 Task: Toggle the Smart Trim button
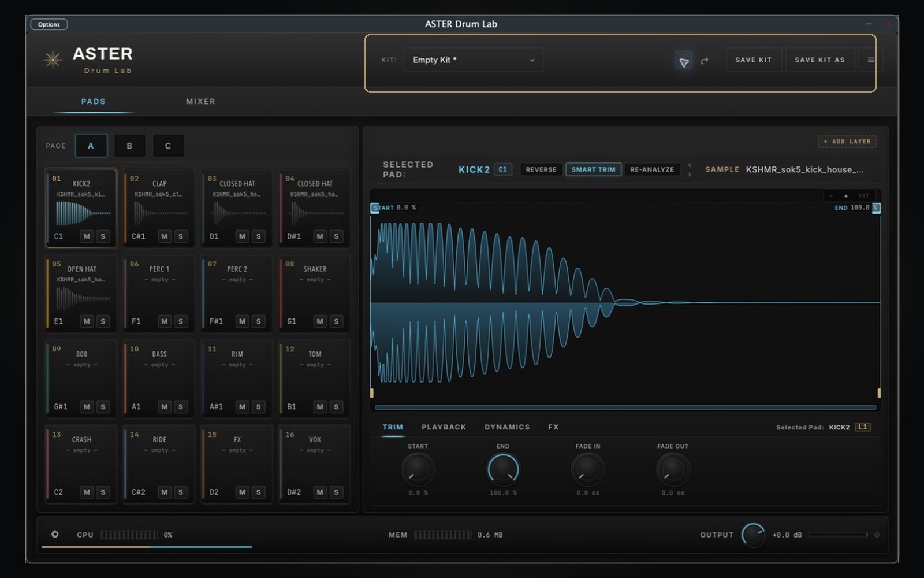593,169
